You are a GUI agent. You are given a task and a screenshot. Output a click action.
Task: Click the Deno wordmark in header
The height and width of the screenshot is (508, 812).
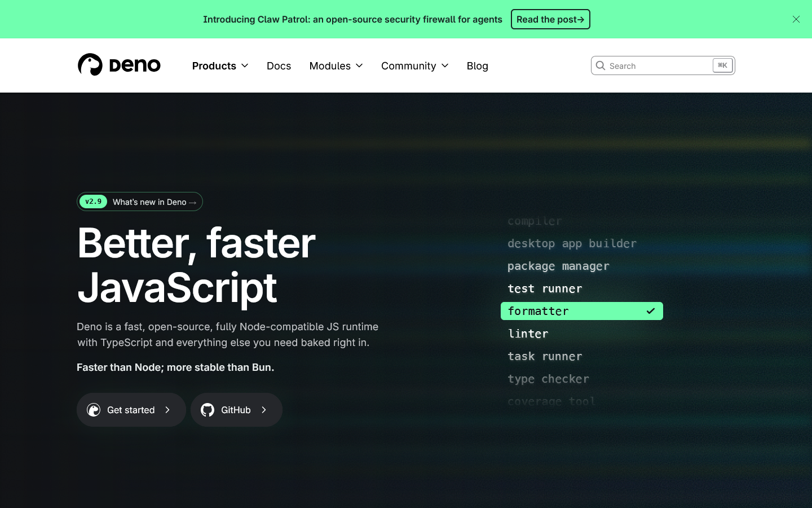[135, 65]
